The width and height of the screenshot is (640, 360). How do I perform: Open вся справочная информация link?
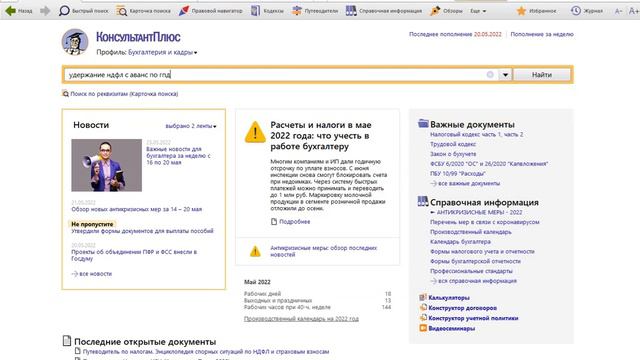(477, 281)
